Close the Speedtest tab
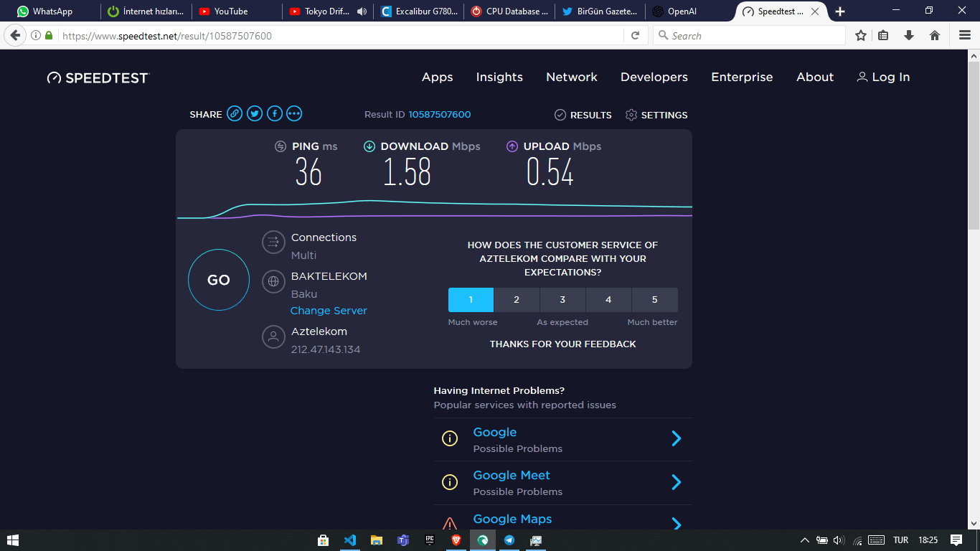The image size is (980, 551). click(x=816, y=11)
